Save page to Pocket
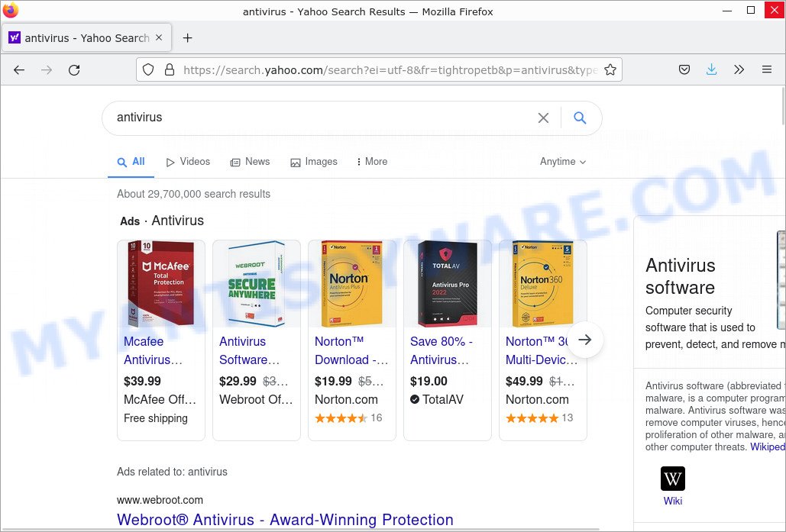Image resolution: width=786 pixels, height=532 pixels. click(x=684, y=69)
